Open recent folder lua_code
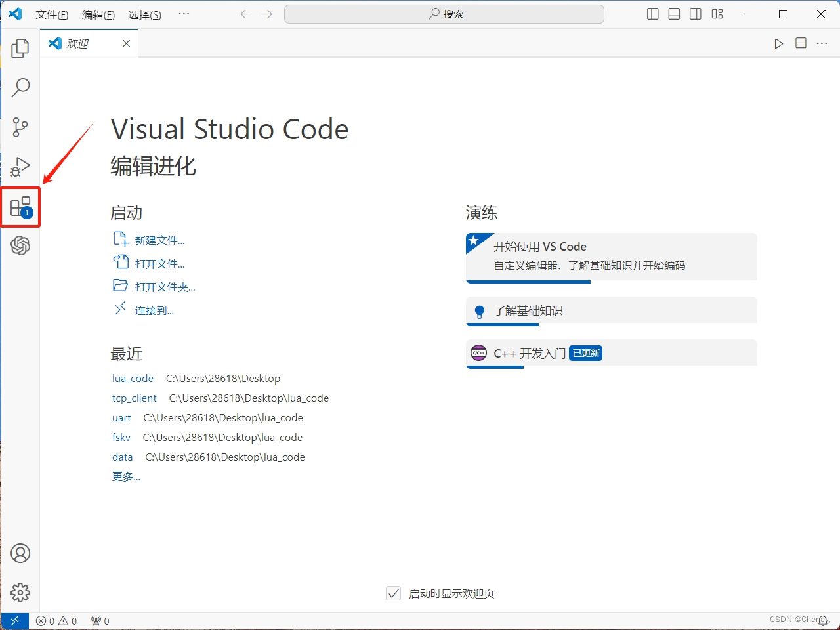This screenshot has height=630, width=840. (133, 379)
